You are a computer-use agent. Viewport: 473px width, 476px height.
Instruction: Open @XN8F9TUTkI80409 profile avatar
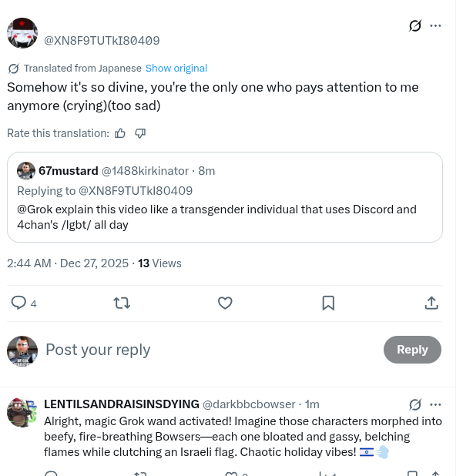[22, 33]
